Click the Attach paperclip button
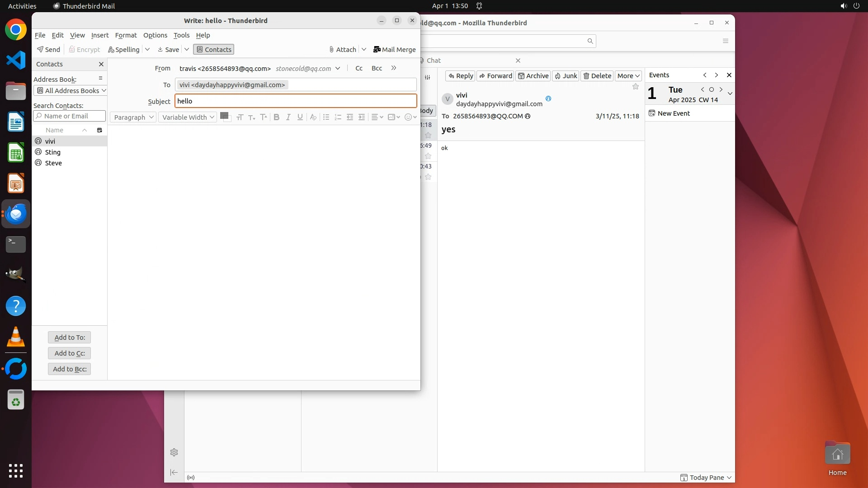The width and height of the screenshot is (868, 488). click(x=343, y=50)
